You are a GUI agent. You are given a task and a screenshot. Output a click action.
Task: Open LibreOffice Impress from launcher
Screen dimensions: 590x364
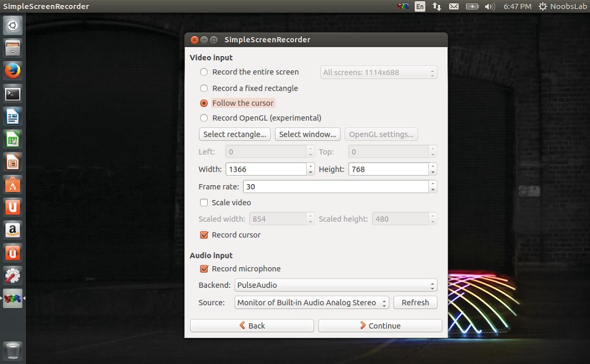click(x=12, y=162)
